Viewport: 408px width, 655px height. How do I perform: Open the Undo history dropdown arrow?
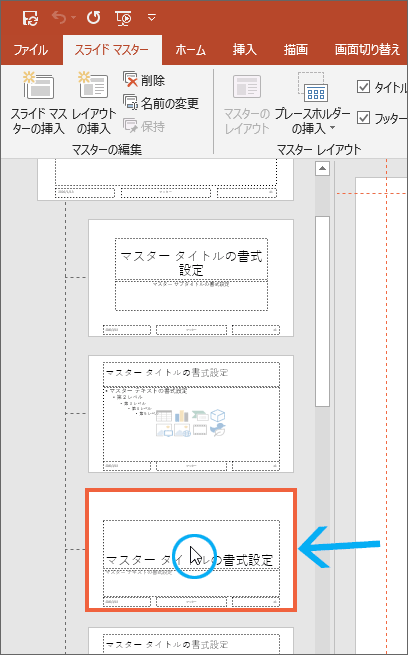click(x=73, y=18)
